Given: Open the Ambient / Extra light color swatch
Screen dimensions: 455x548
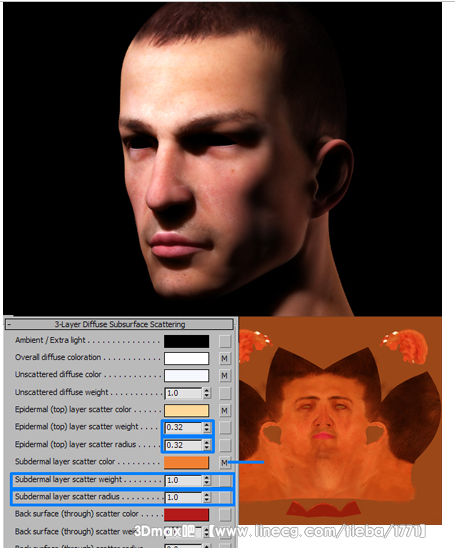Looking at the screenshot, I should click(187, 341).
